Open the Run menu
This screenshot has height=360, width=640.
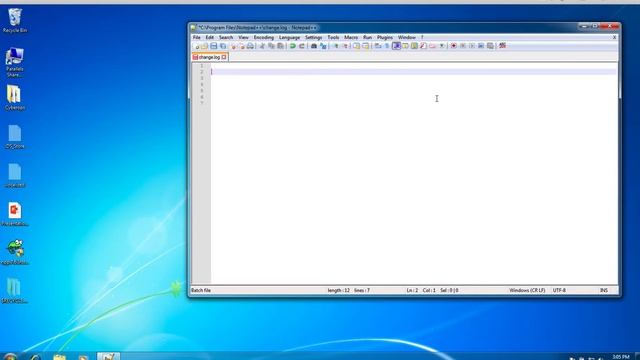[367, 38]
